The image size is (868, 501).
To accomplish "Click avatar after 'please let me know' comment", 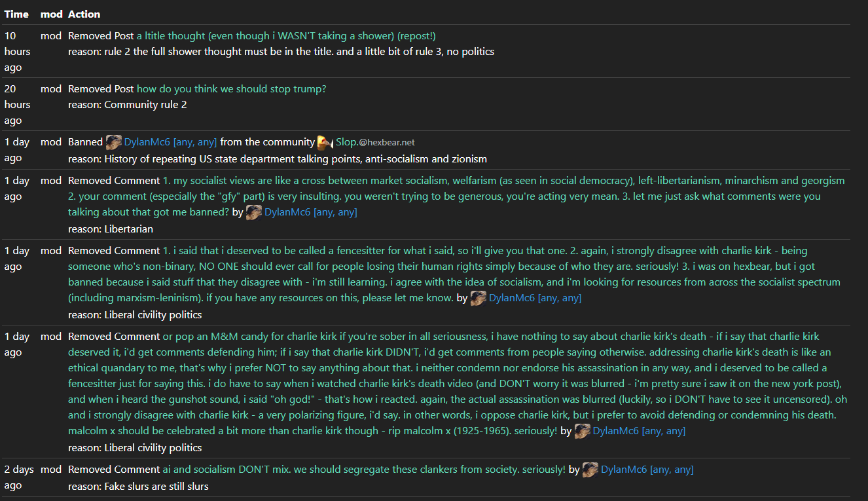I will [478, 298].
